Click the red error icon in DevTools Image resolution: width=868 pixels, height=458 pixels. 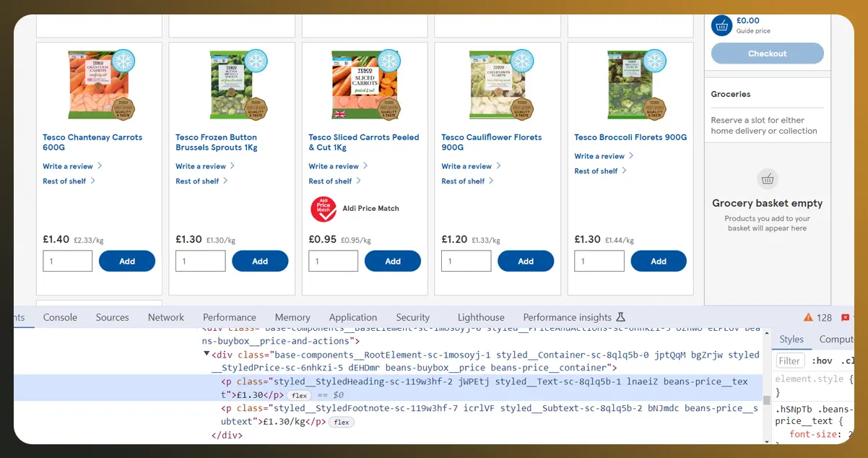846,318
